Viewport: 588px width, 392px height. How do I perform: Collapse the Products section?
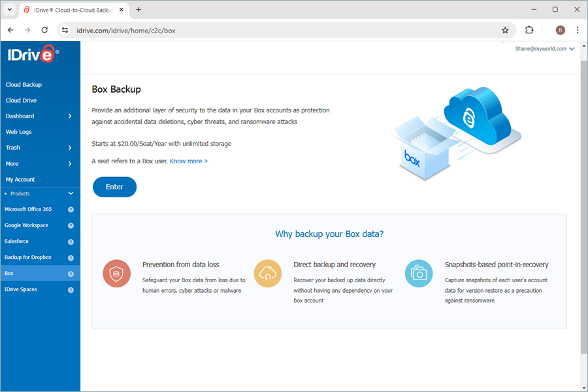pos(71,193)
